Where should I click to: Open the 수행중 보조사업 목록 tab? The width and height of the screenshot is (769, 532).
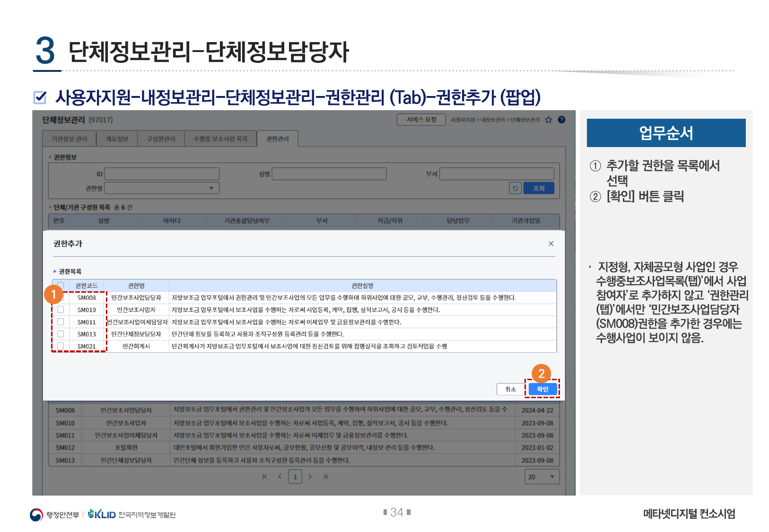coord(220,139)
